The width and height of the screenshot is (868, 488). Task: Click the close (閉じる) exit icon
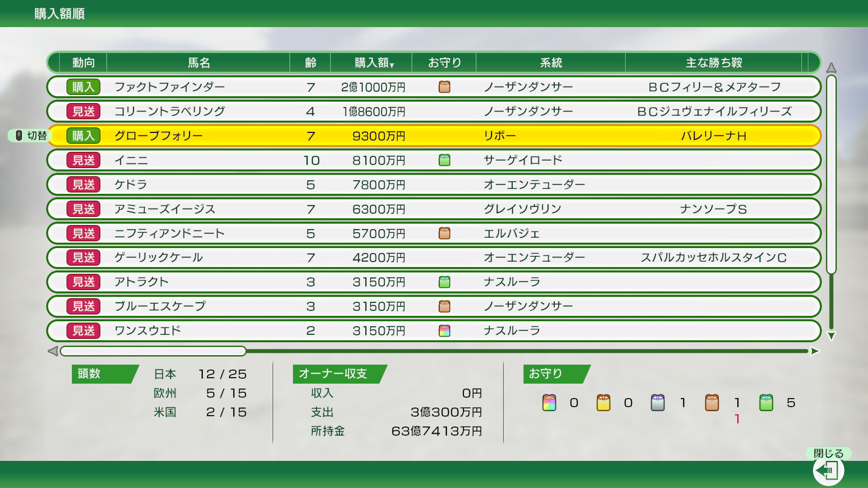[828, 470]
